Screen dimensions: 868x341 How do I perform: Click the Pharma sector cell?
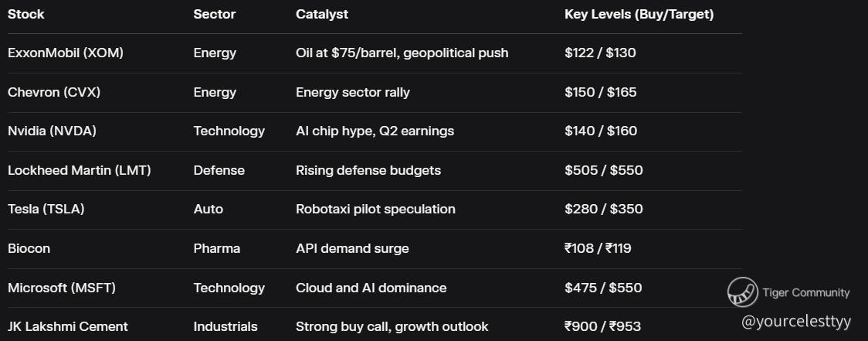click(x=217, y=248)
